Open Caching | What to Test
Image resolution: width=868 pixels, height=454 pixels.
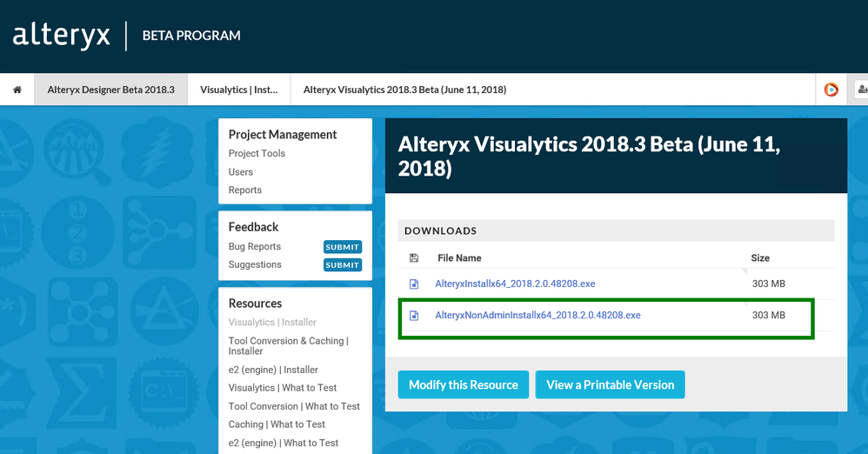pos(277,424)
